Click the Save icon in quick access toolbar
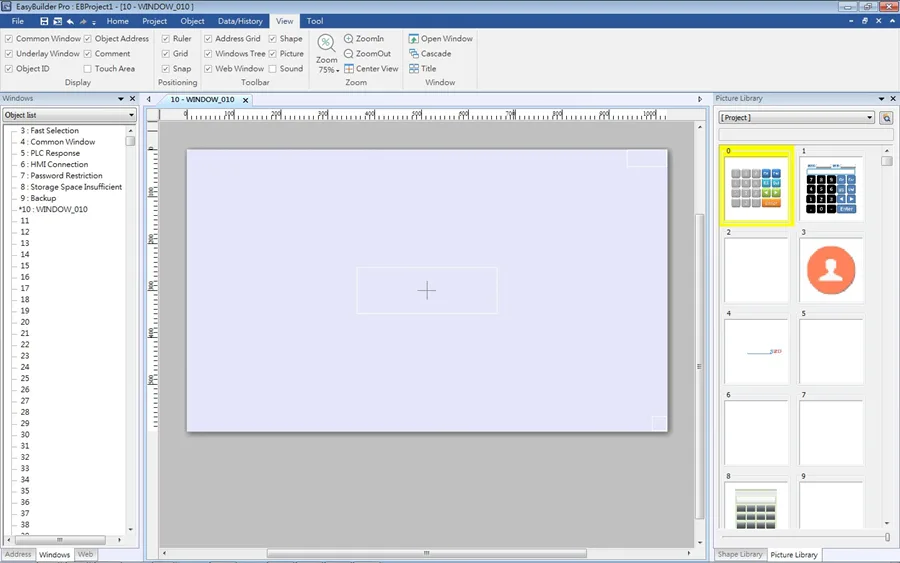 [x=44, y=21]
